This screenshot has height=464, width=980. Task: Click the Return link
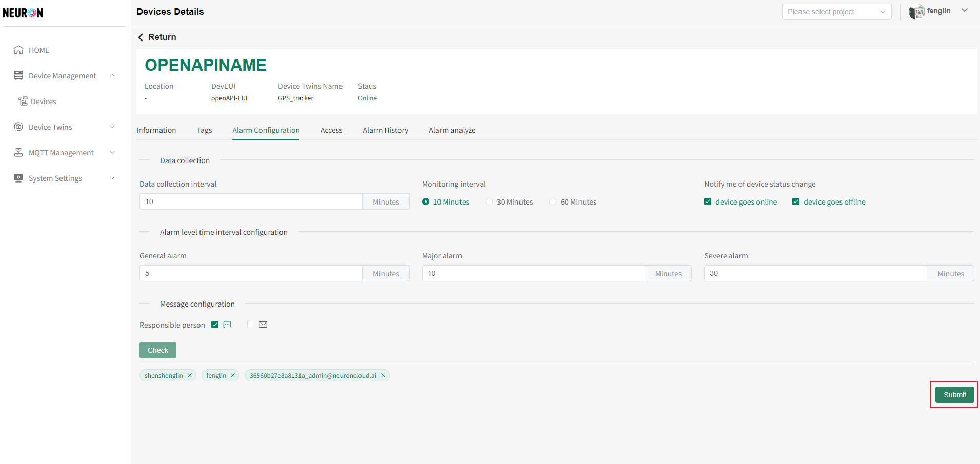click(162, 37)
